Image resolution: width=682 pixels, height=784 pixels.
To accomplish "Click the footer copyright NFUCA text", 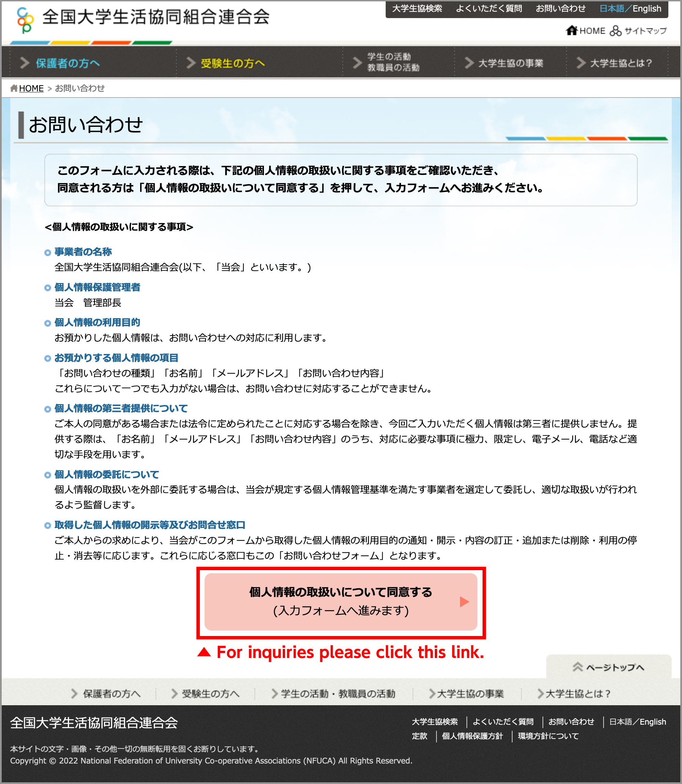I will [x=211, y=761].
